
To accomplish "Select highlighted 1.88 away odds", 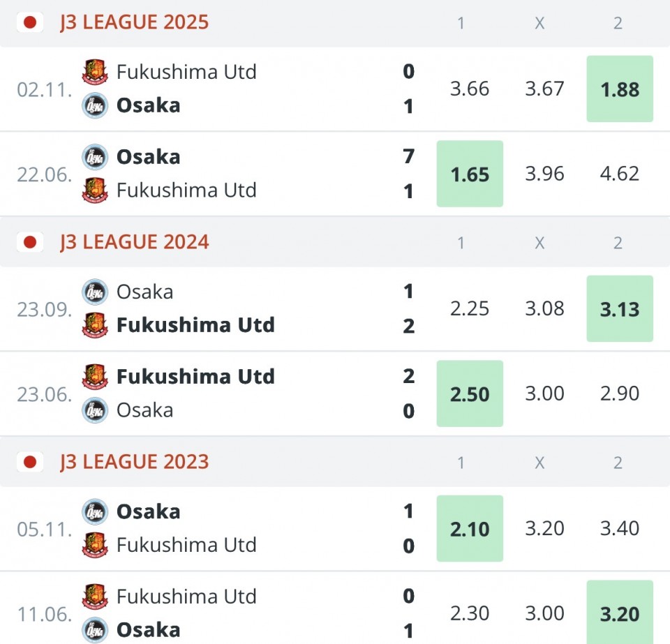I will coord(620,89).
